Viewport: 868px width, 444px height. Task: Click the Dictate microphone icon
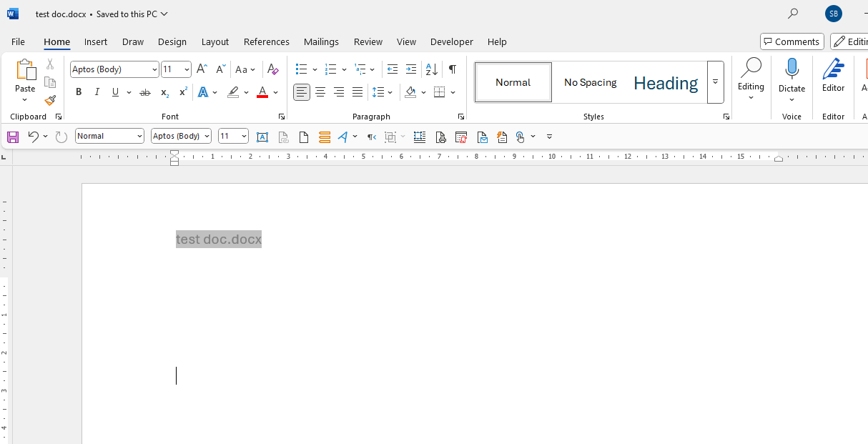click(791, 69)
